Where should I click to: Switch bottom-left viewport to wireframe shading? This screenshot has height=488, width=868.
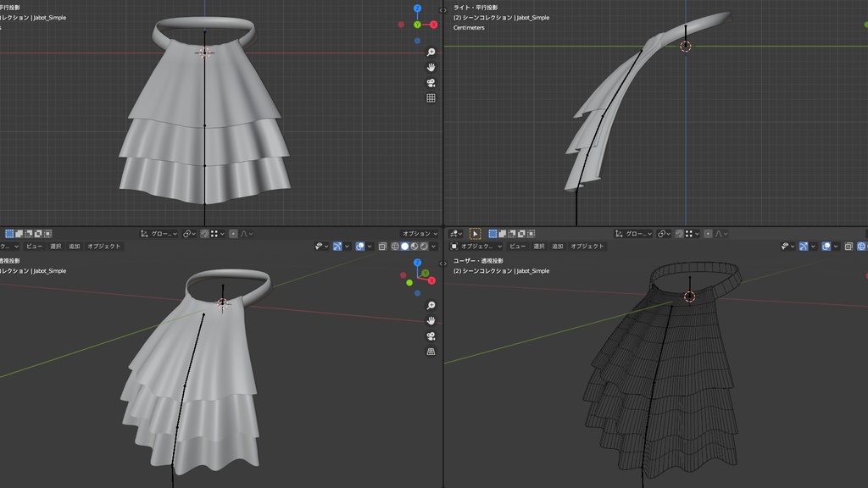[395, 247]
